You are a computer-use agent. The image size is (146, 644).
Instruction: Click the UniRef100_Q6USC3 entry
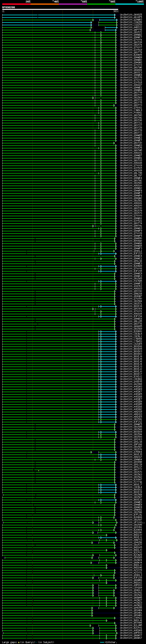[131, 72]
